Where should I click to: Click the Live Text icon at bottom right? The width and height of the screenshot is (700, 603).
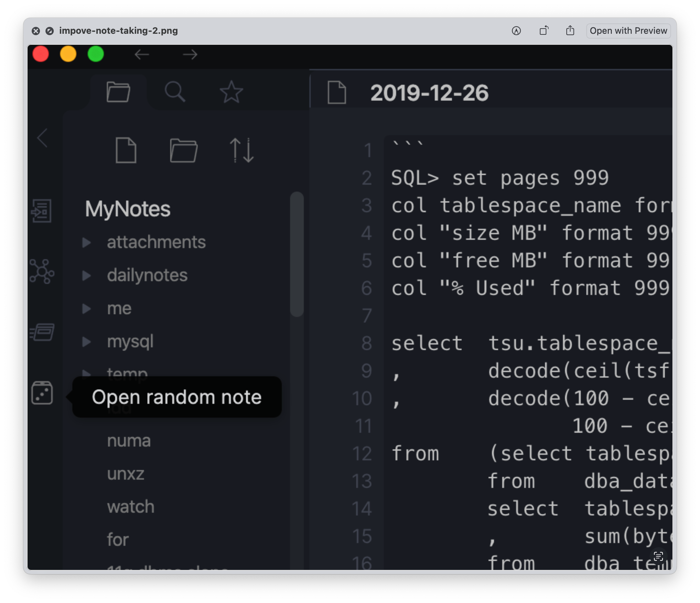click(658, 556)
